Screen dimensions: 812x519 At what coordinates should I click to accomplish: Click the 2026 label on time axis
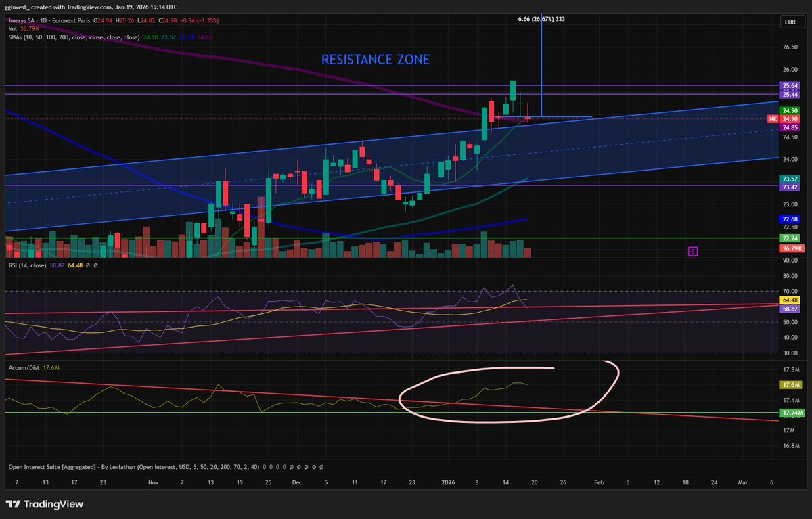point(449,483)
